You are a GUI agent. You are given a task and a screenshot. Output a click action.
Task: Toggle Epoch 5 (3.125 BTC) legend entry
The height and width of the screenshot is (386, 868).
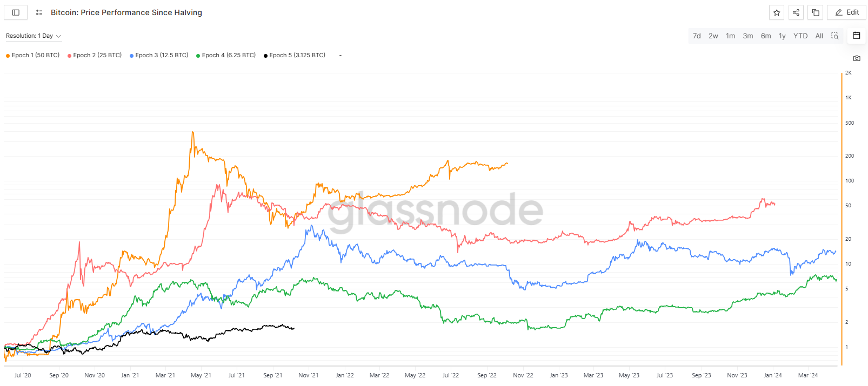(297, 55)
